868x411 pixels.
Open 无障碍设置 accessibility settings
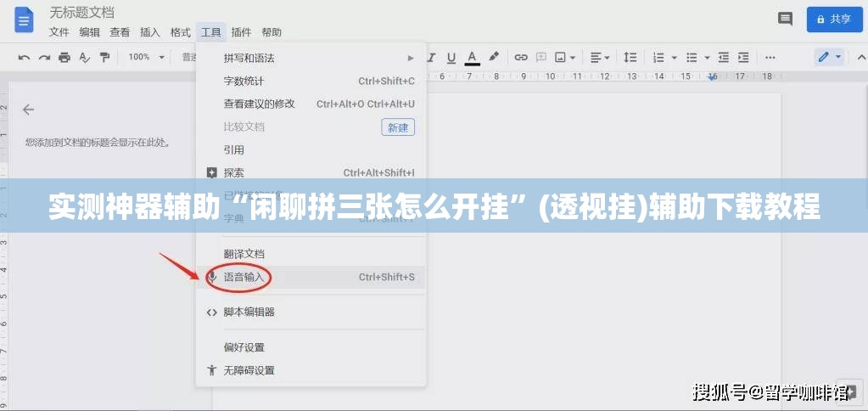pos(311,370)
